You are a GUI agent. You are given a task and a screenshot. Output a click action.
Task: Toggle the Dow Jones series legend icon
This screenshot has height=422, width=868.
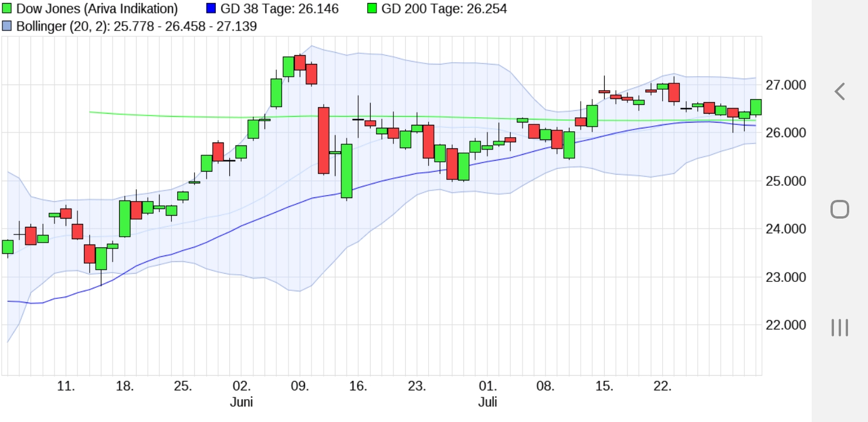[6, 9]
